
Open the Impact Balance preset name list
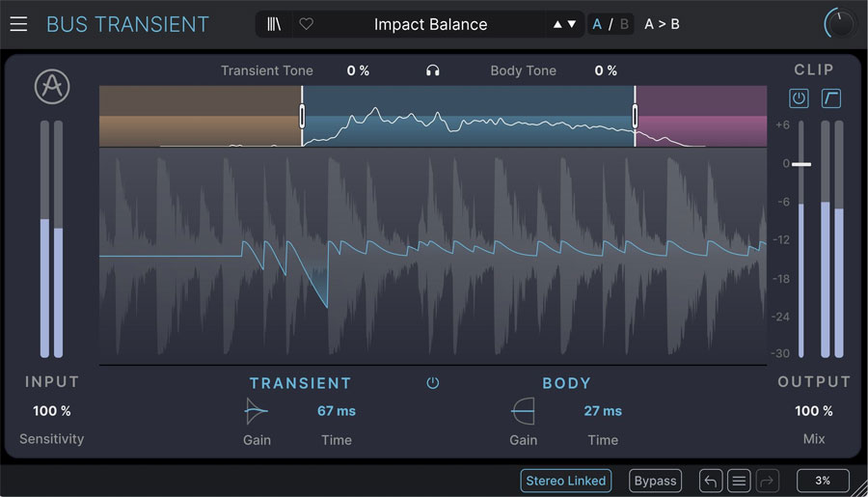[x=430, y=24]
